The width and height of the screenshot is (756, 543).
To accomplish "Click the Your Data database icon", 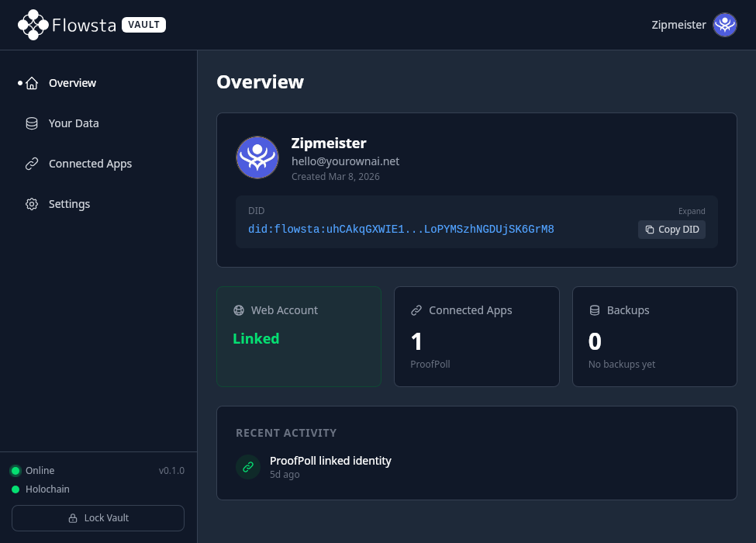I will (x=32, y=123).
